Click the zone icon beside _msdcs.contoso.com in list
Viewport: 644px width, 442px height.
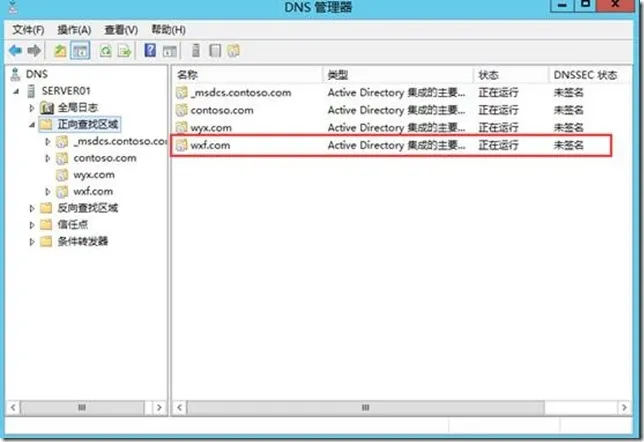pos(182,92)
